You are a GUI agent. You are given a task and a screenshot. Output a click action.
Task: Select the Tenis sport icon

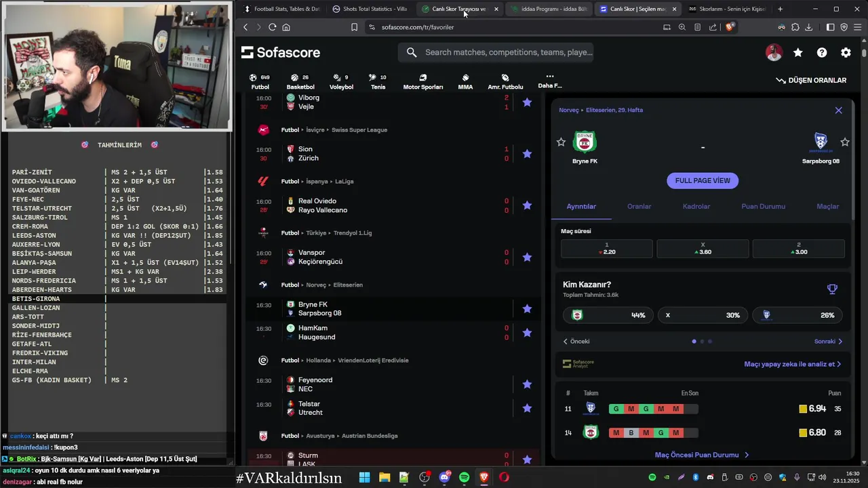(x=378, y=81)
